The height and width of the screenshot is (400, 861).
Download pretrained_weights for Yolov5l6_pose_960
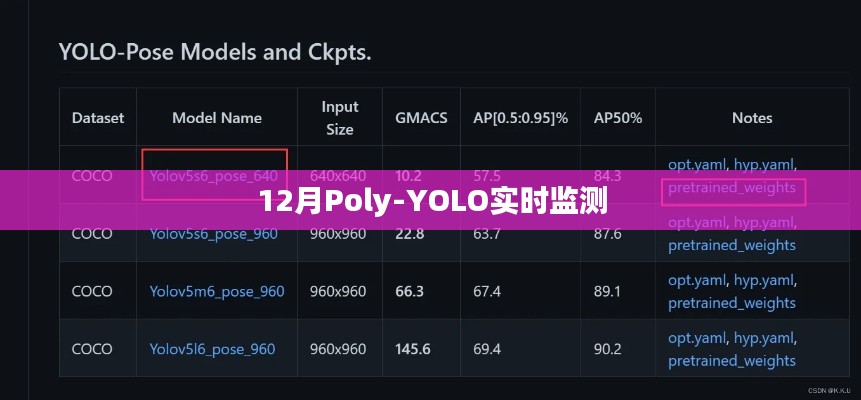[732, 361]
